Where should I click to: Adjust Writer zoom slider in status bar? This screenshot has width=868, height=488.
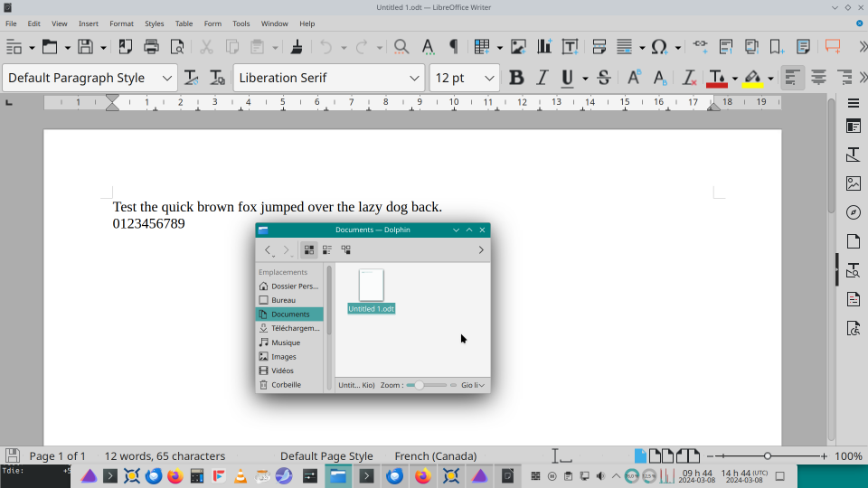768,455
